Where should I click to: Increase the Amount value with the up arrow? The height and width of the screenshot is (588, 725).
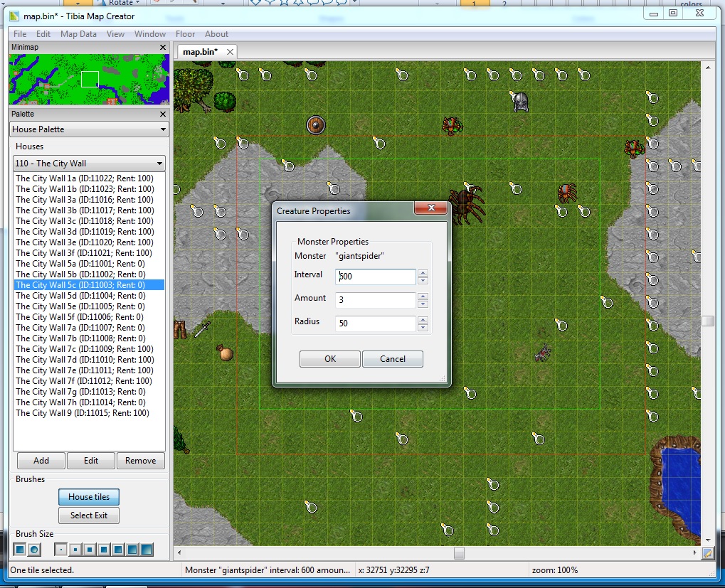click(423, 296)
